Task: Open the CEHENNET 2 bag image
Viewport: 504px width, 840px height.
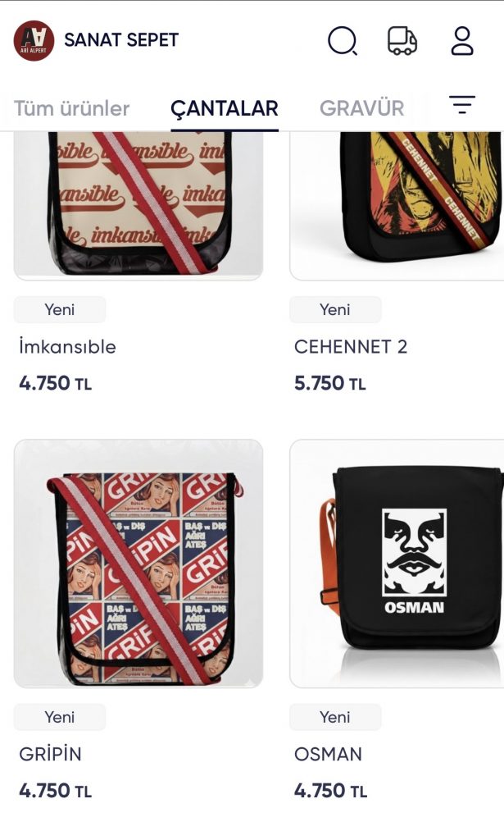Action: (x=397, y=205)
